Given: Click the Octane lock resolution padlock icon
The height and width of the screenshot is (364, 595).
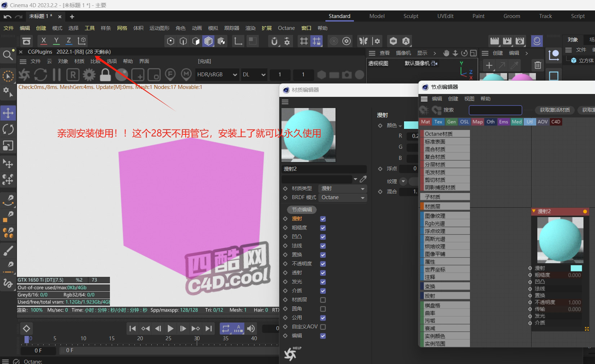Looking at the screenshot, I should [x=105, y=75].
